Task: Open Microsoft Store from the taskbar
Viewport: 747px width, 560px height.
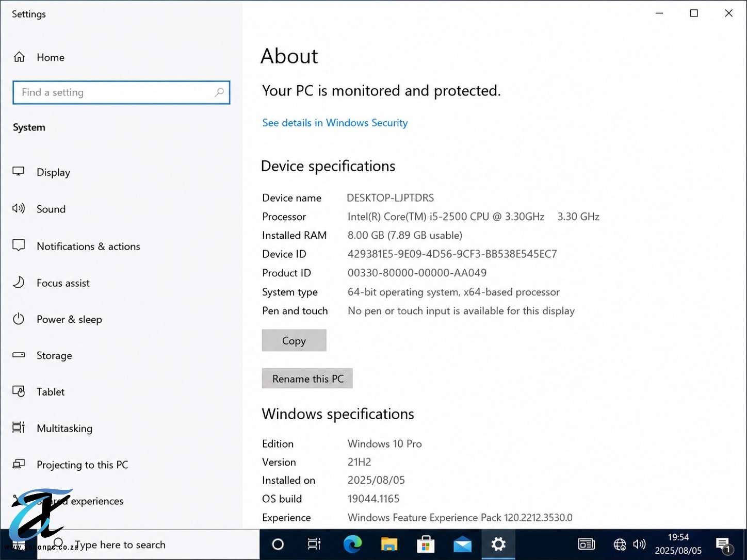Action: pyautogui.click(x=426, y=544)
